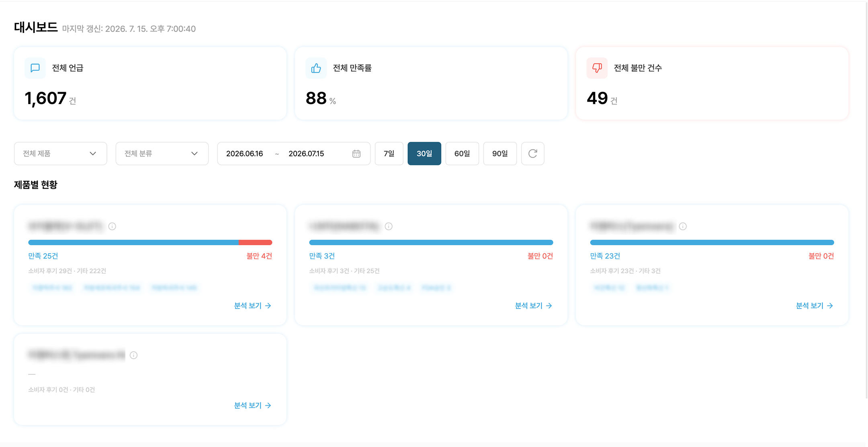Select the 30일 period filter
The height and width of the screenshot is (447, 868).
coord(424,154)
